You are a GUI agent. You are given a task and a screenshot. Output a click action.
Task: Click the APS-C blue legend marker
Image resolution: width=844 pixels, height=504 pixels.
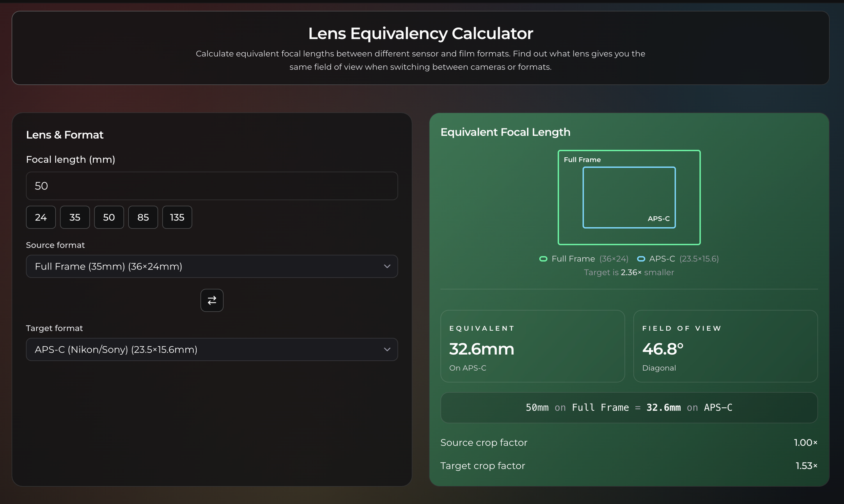pyautogui.click(x=641, y=259)
